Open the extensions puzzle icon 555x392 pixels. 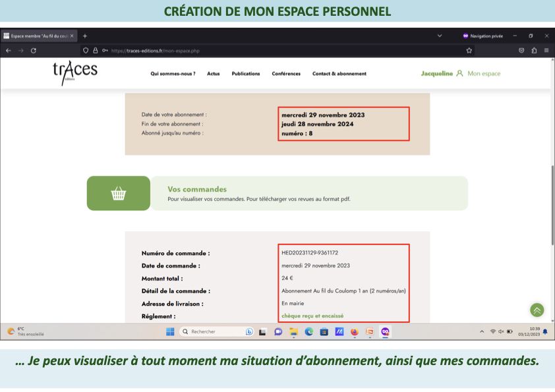pos(534,51)
